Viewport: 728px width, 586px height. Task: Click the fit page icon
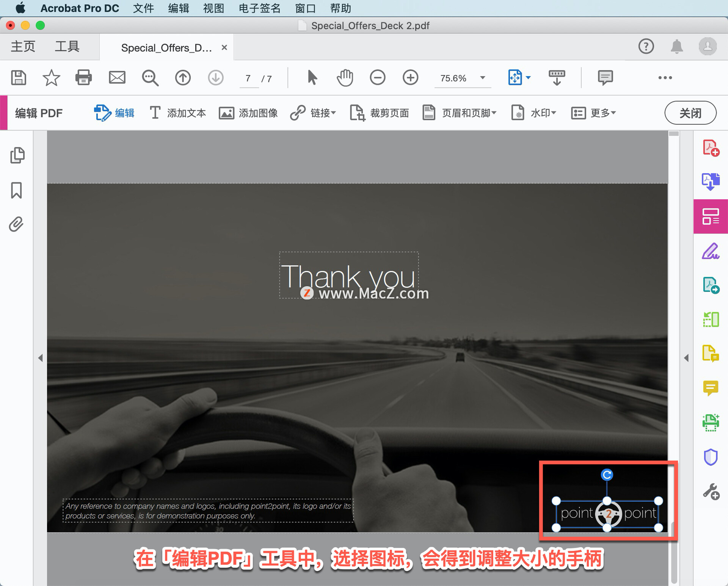(x=515, y=78)
